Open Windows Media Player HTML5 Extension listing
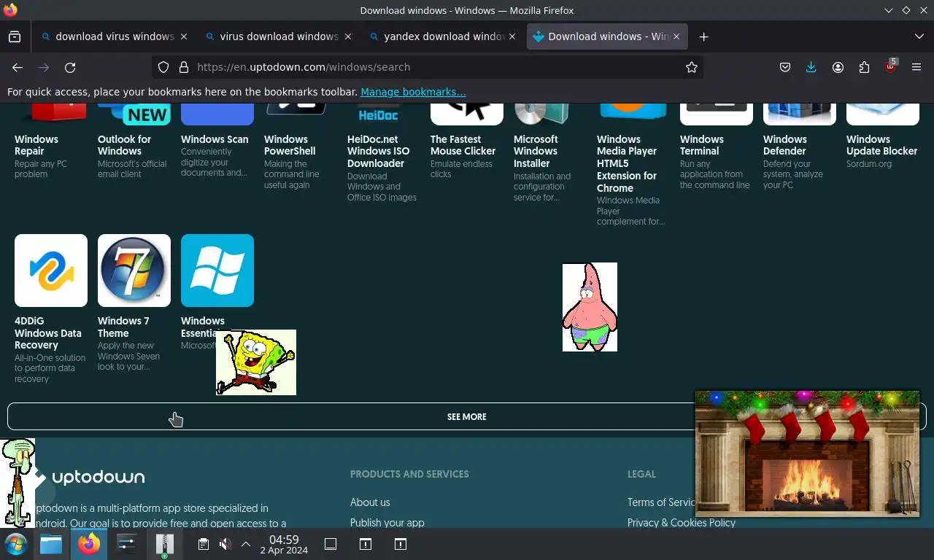934x560 pixels. [x=627, y=163]
